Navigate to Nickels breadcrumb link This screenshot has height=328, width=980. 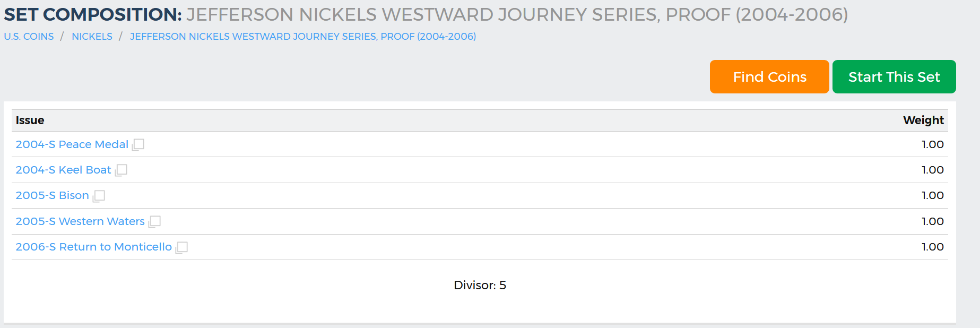point(92,37)
